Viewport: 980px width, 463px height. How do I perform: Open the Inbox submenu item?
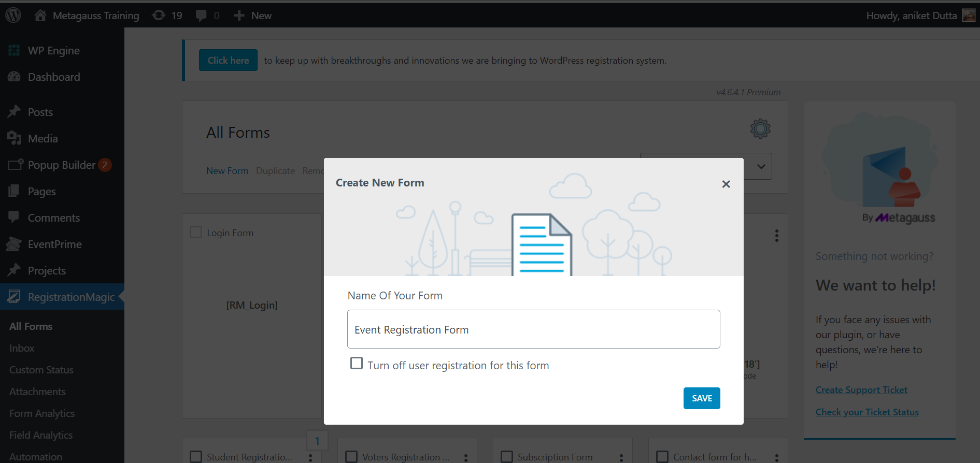[x=22, y=348]
